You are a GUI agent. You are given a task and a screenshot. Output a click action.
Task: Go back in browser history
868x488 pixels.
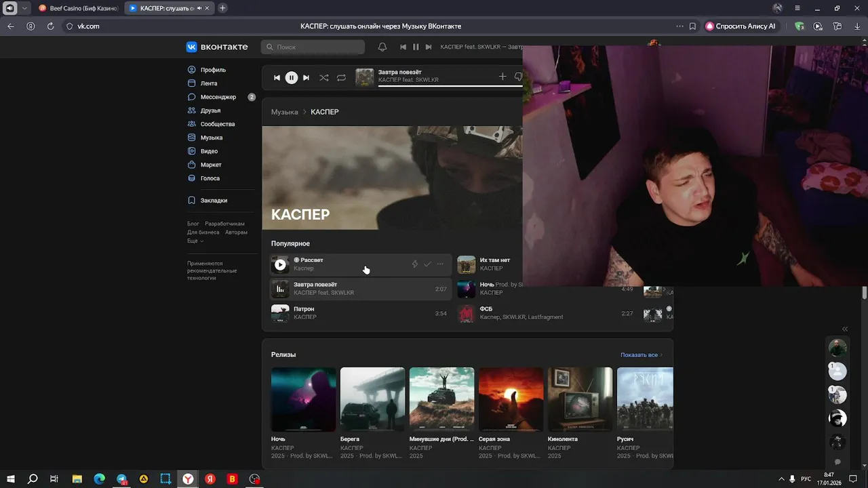11,26
